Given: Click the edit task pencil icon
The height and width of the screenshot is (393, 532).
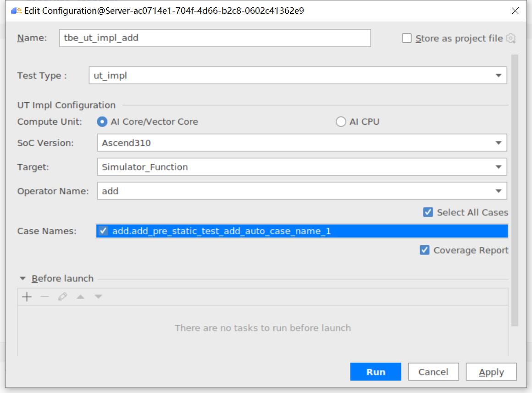Looking at the screenshot, I should pyautogui.click(x=62, y=297).
